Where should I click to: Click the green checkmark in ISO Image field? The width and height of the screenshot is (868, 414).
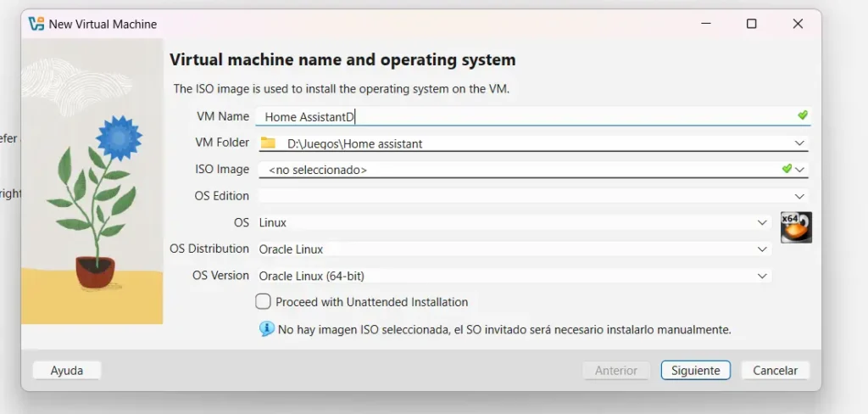787,169
